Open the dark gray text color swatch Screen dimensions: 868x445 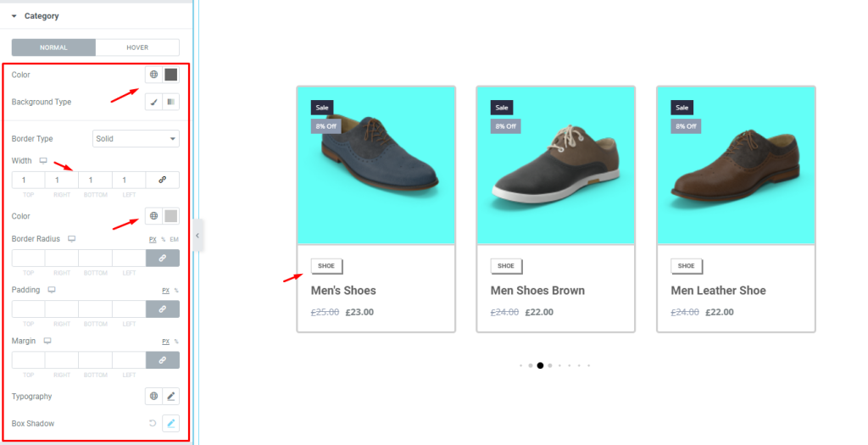pyautogui.click(x=171, y=75)
